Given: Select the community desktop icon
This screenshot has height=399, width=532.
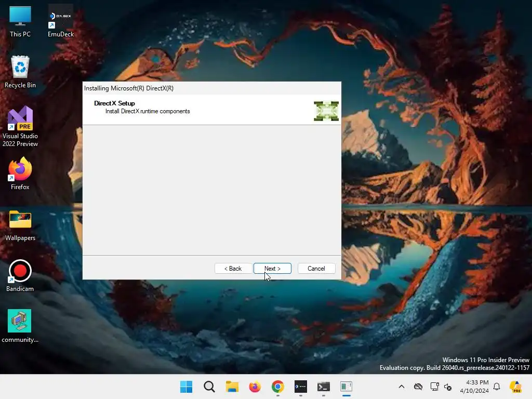Looking at the screenshot, I should 20,326.
